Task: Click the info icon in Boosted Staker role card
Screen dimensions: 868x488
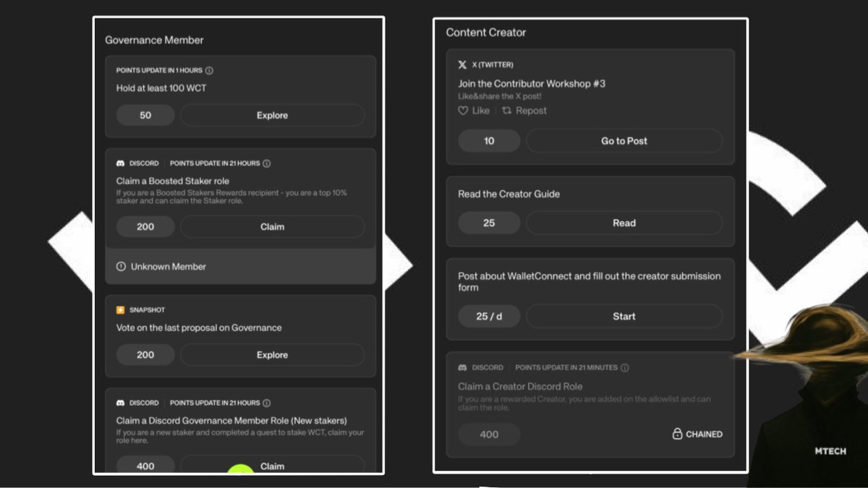Action: pyautogui.click(x=266, y=163)
